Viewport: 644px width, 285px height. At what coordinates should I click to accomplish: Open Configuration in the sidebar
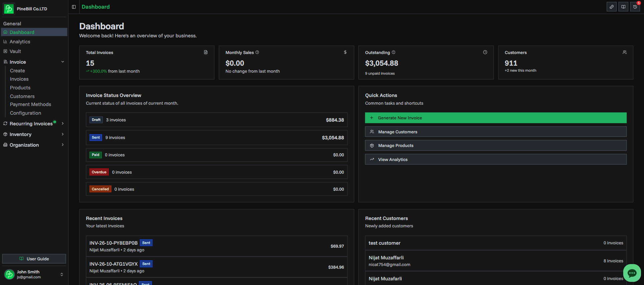[25, 113]
